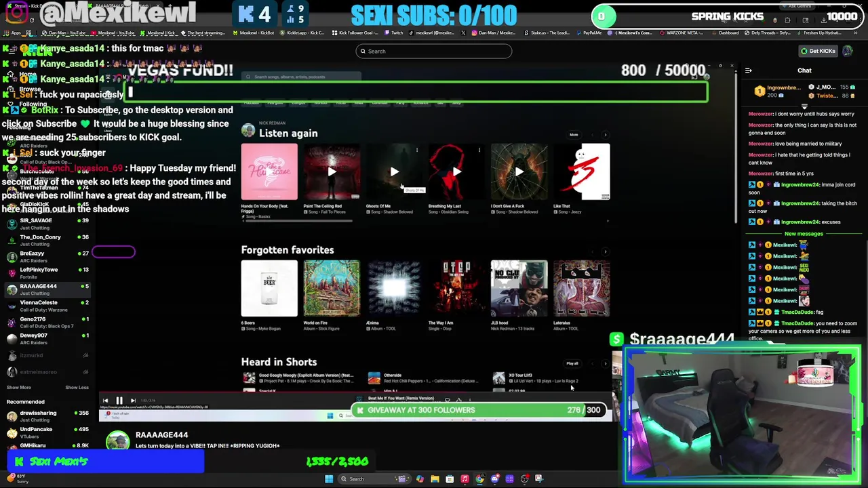Open Ænima album by TOOL
This screenshot has width=868, height=488.
[394, 289]
